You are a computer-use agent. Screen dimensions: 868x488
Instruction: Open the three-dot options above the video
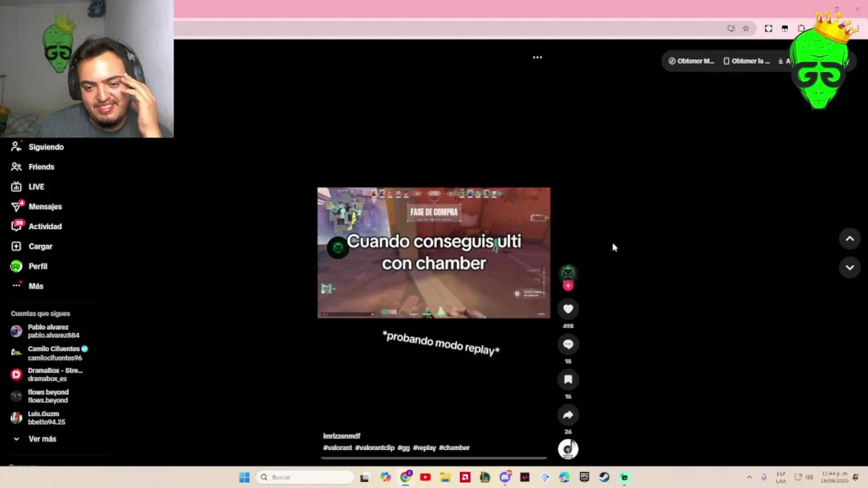pos(537,58)
